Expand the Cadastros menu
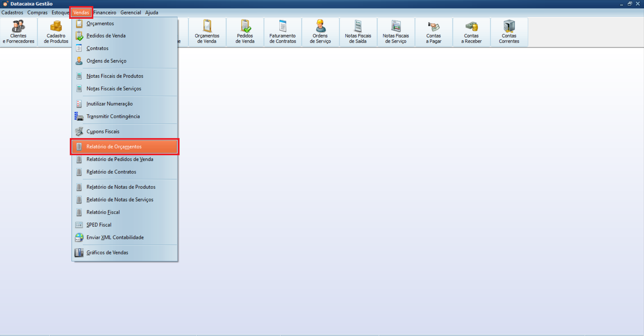 point(12,12)
